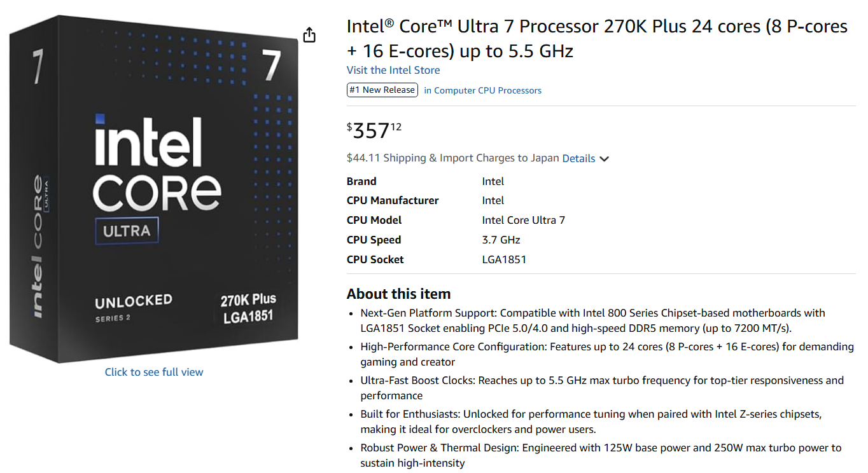
Task: Click the $357.12 price
Action: point(374,130)
